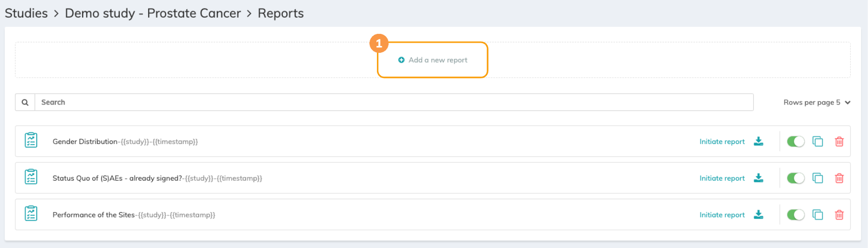Delete the Gender Distribution report
The height and width of the screenshot is (248, 868).
coord(839,142)
